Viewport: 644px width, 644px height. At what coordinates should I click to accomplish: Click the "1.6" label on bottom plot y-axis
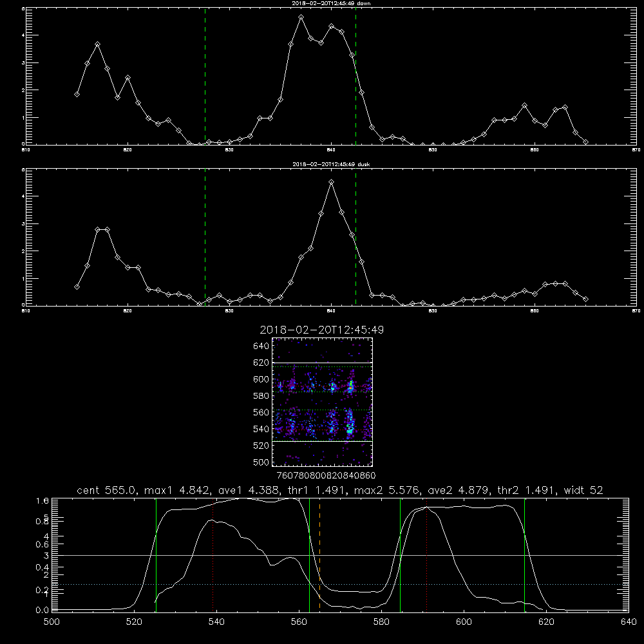coord(43,500)
